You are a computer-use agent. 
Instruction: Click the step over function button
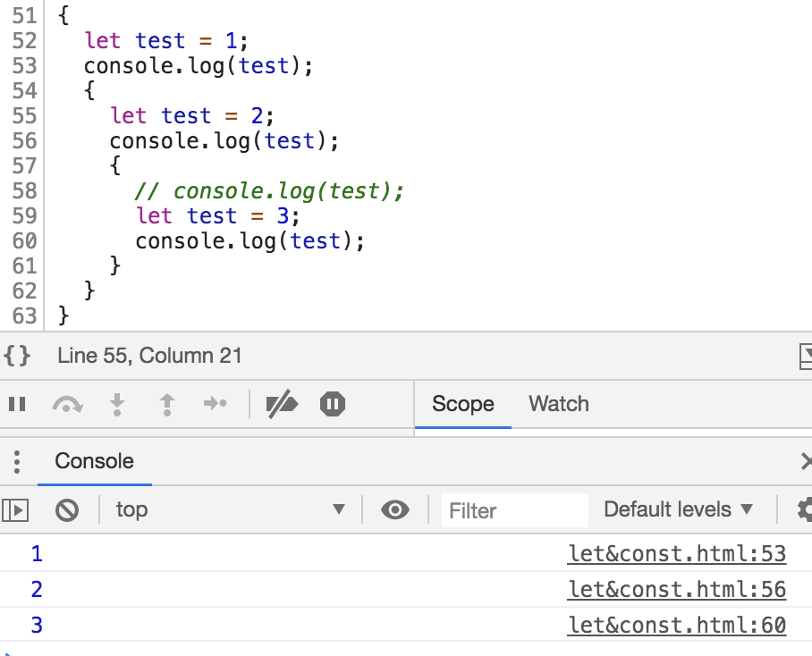67,404
